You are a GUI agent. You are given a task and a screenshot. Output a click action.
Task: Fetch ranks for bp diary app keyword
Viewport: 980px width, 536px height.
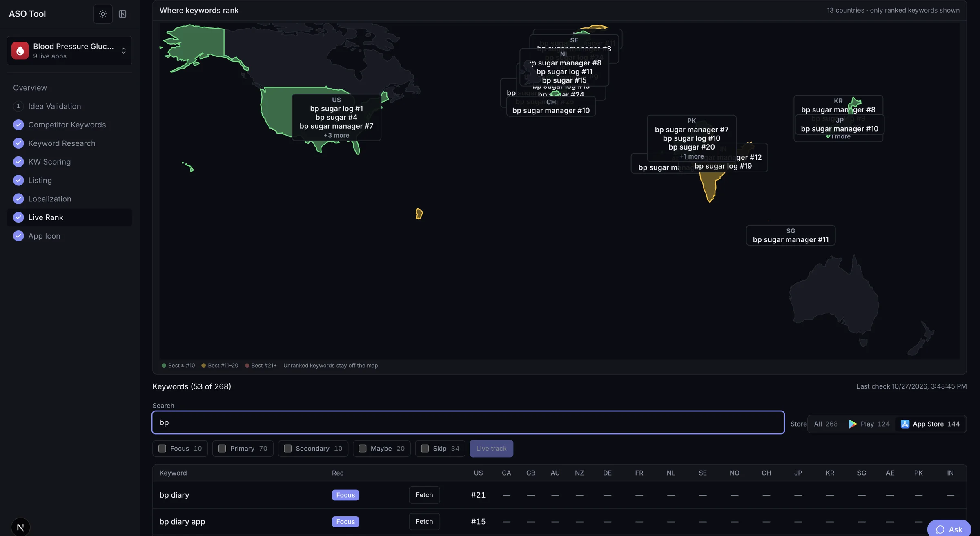[424, 522]
